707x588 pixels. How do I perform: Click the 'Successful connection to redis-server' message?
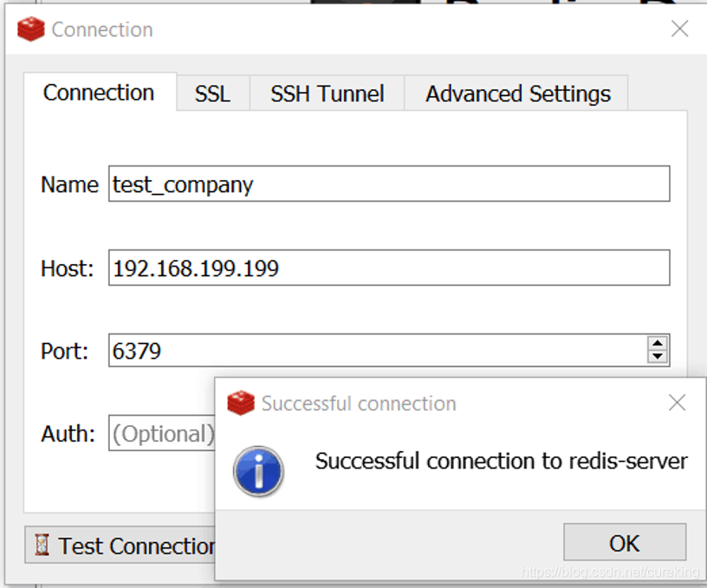502,461
